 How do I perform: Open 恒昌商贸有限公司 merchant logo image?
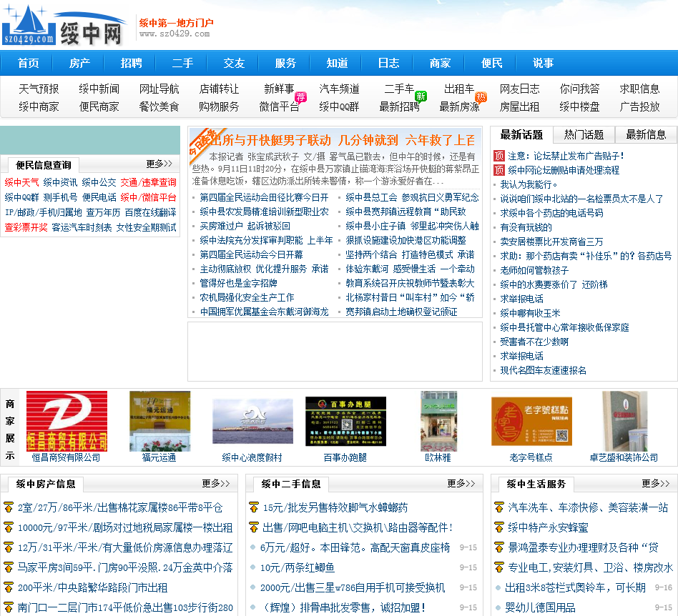[x=67, y=421]
